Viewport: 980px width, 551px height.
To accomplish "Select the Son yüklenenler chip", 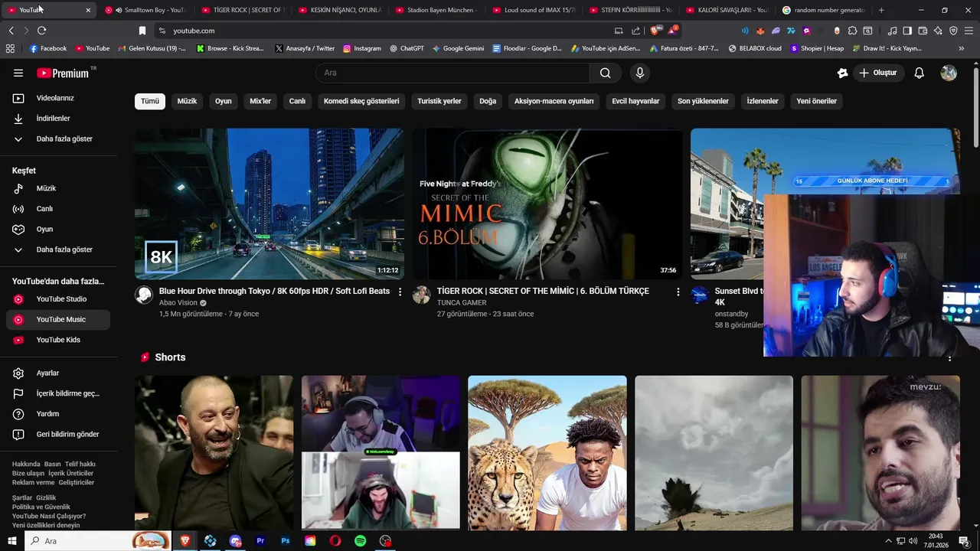I will click(703, 101).
